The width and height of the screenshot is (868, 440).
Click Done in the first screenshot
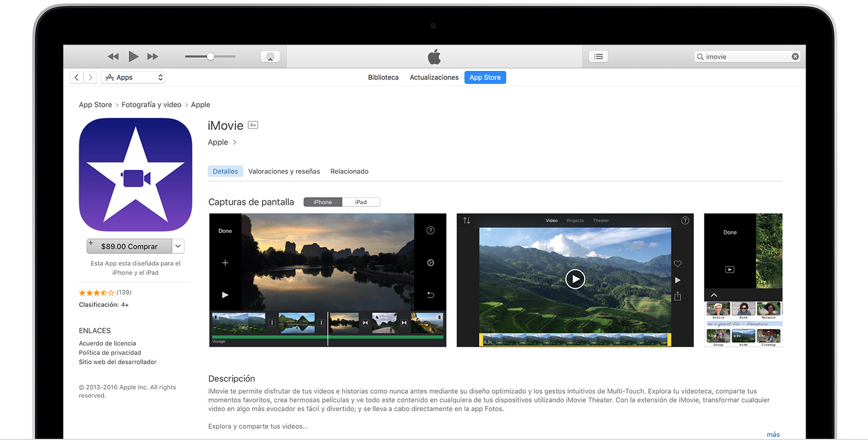(225, 231)
